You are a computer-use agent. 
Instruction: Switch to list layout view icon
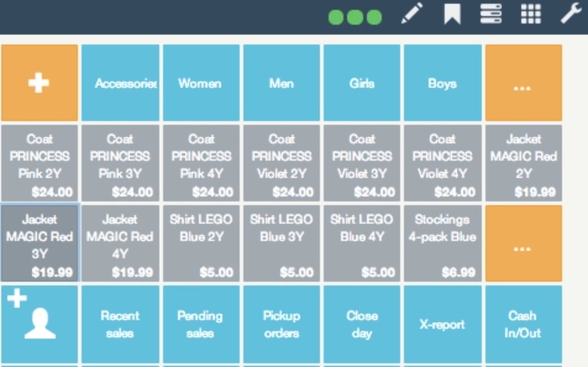tap(491, 14)
